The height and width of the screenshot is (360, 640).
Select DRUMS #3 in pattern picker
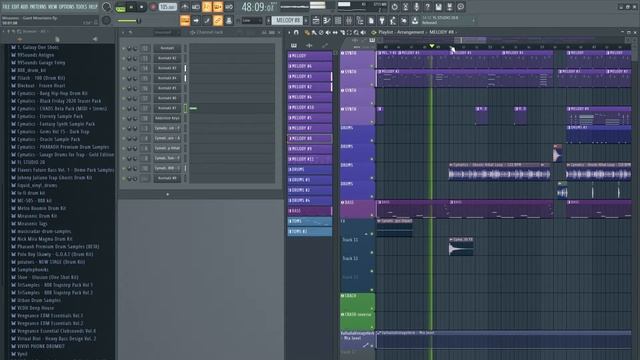[x=310, y=180]
